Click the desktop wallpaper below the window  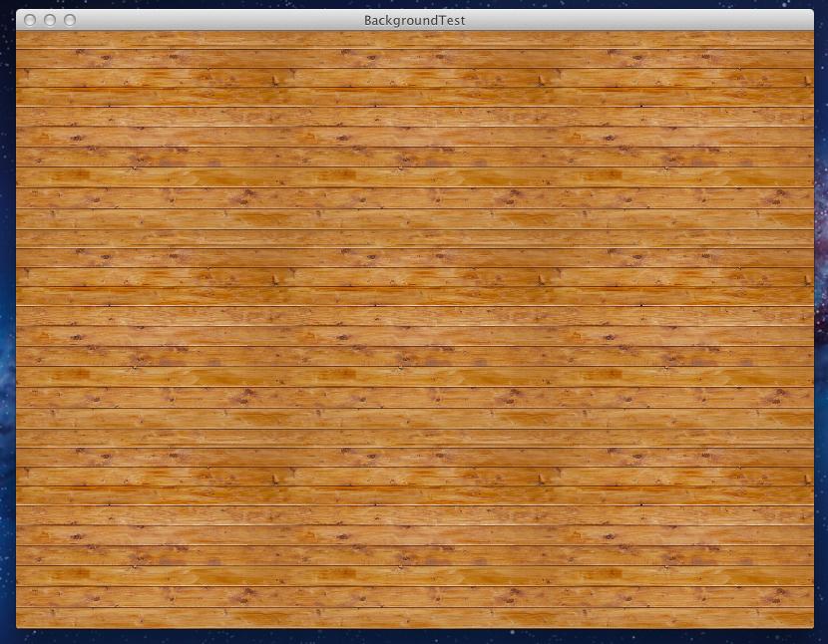click(x=414, y=637)
